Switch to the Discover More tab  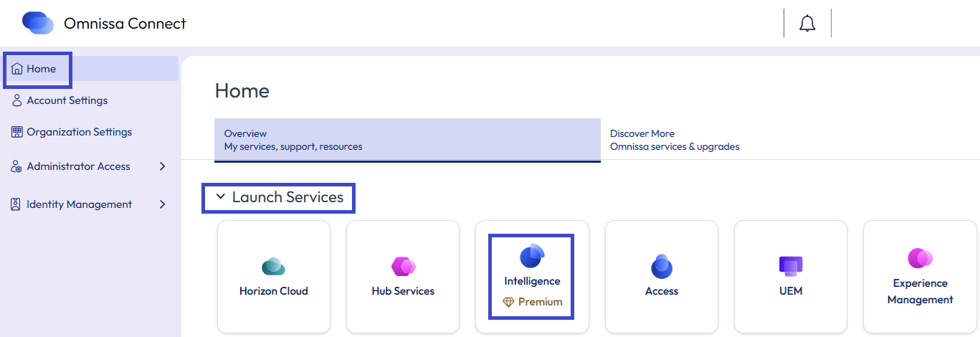tap(790, 140)
